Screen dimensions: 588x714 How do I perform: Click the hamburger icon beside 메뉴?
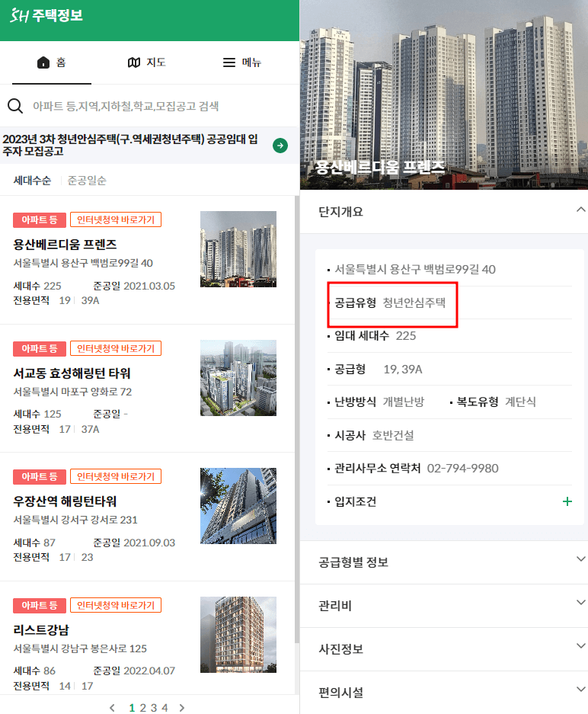229,62
